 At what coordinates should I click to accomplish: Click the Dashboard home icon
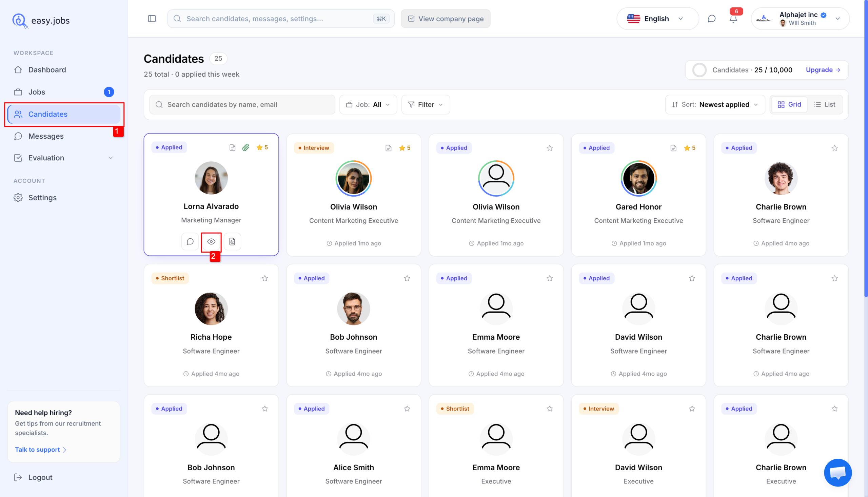click(18, 69)
